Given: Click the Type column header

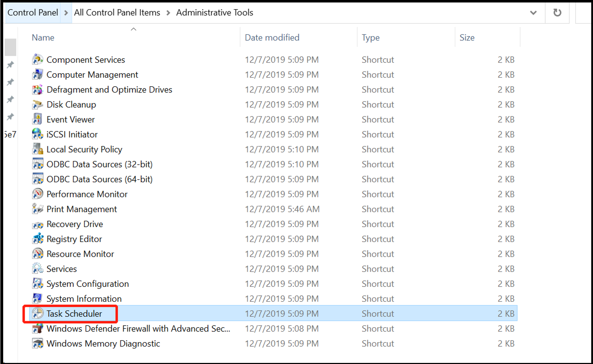Looking at the screenshot, I should pos(370,37).
